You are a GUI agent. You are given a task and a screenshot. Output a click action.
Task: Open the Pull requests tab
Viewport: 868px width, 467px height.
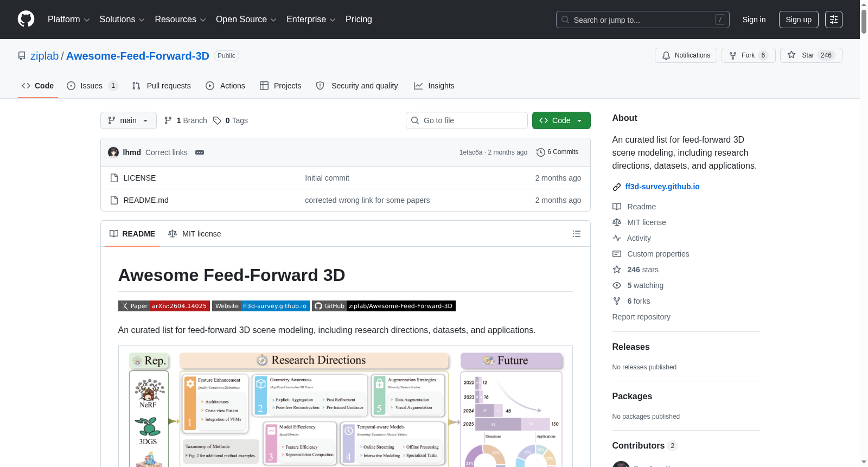pos(162,86)
